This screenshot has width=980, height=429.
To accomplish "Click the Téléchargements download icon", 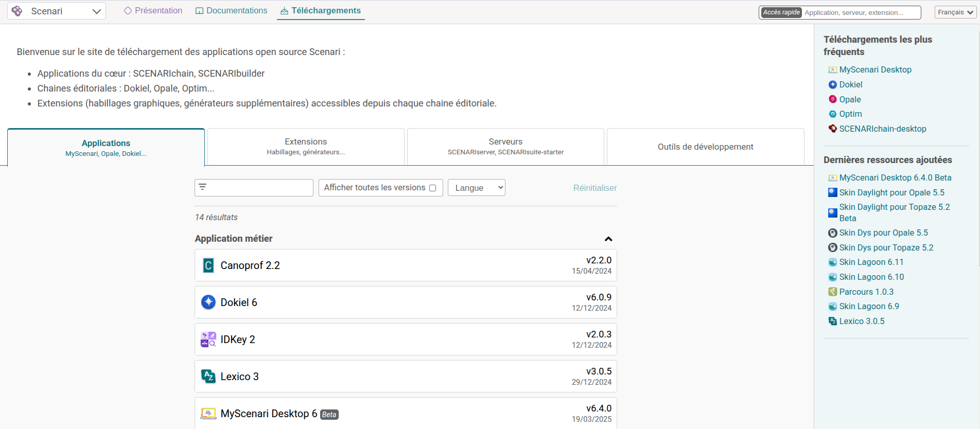I will 285,11.
